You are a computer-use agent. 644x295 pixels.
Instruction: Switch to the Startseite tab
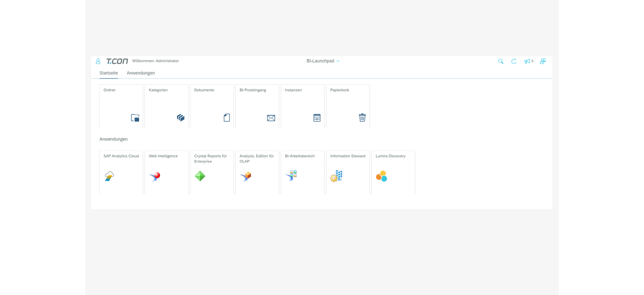109,73
